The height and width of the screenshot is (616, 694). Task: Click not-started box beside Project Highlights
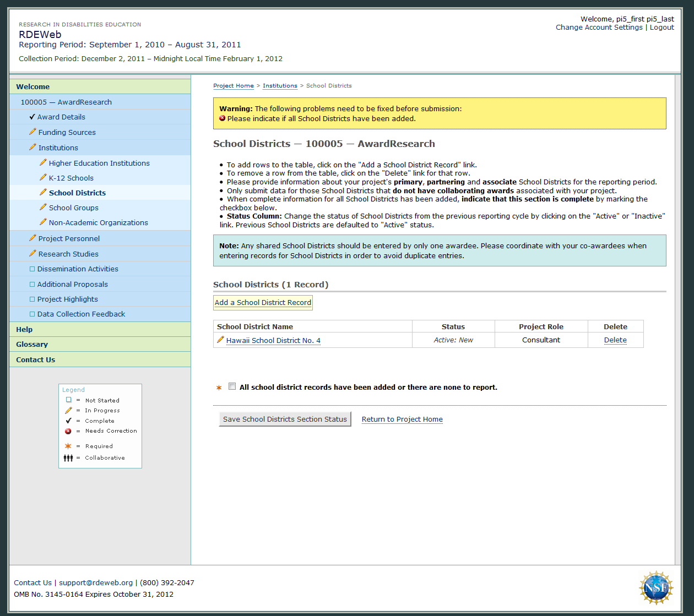pos(32,299)
